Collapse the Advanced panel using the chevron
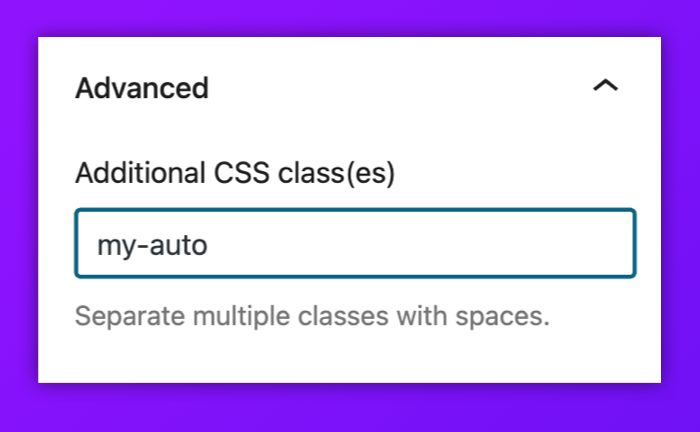Viewport: 700px width, 432px height. (x=605, y=85)
